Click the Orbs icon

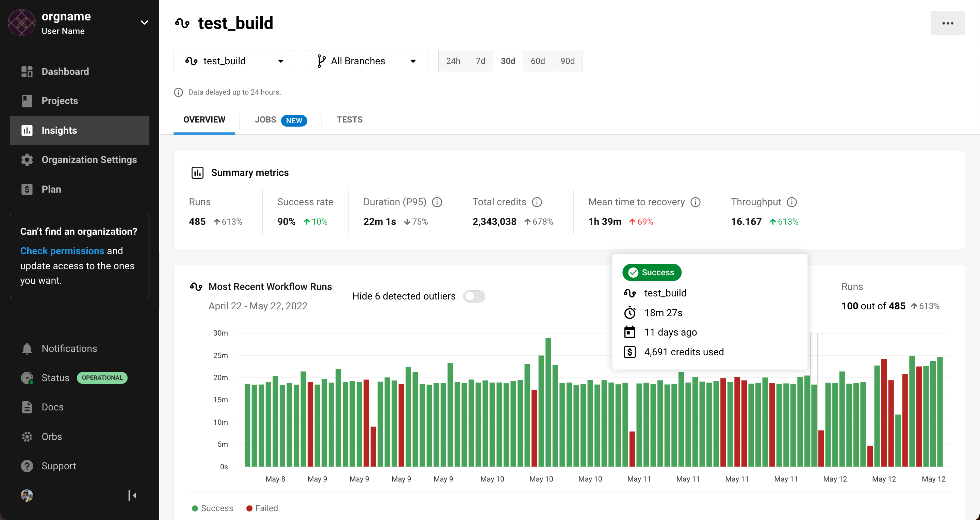click(x=27, y=437)
